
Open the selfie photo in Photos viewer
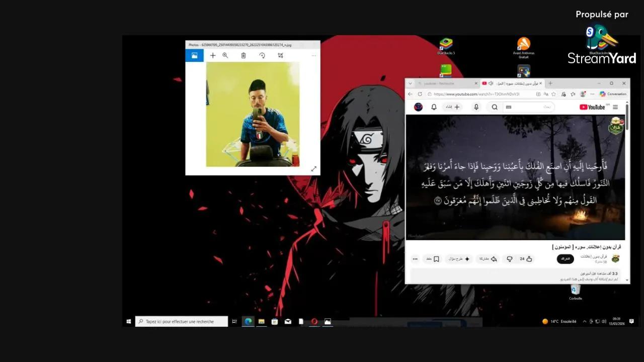253,114
